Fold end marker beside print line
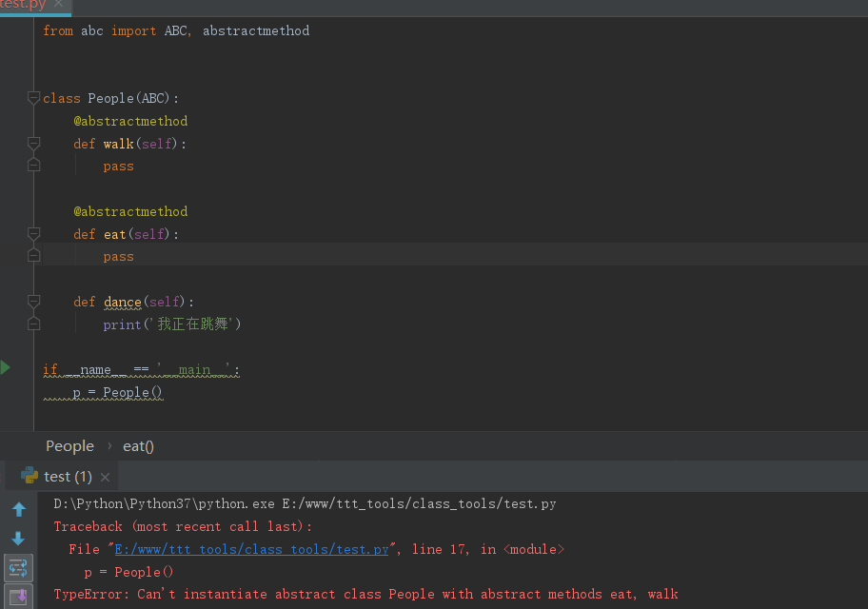The width and height of the screenshot is (868, 609). (33, 324)
